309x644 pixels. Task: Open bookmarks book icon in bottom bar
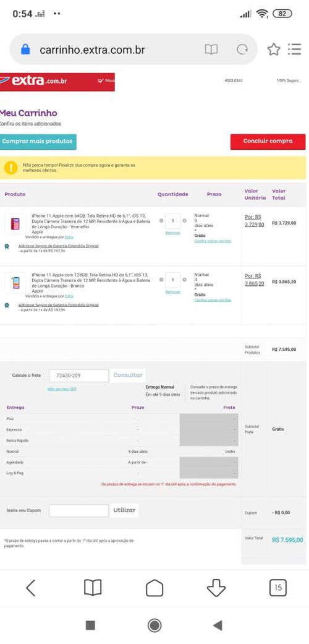pyautogui.click(x=93, y=588)
